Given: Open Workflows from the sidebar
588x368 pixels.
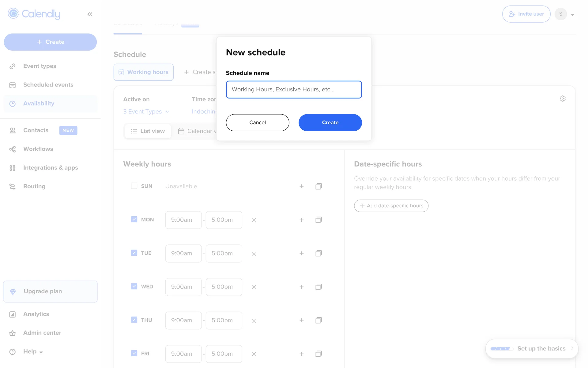Looking at the screenshot, I should tap(38, 149).
